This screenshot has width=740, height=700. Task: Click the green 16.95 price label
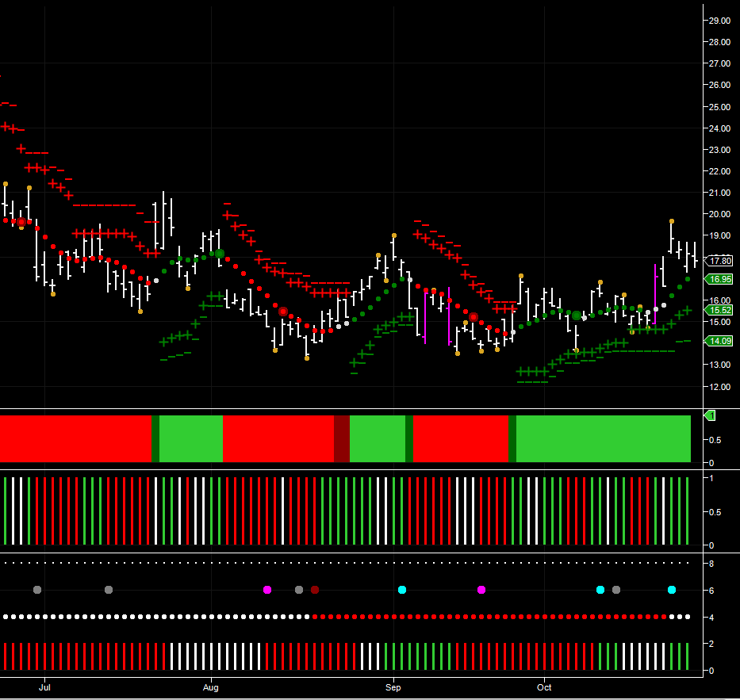pyautogui.click(x=720, y=279)
